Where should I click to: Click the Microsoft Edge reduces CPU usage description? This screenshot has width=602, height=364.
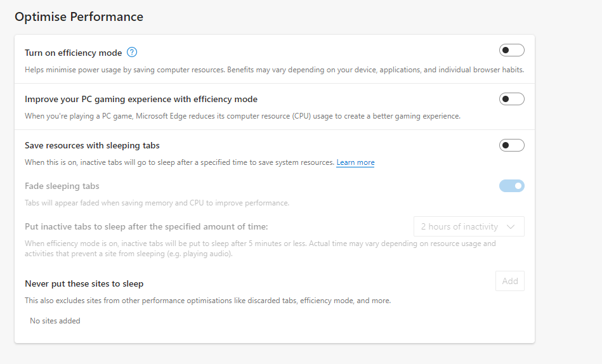click(242, 116)
